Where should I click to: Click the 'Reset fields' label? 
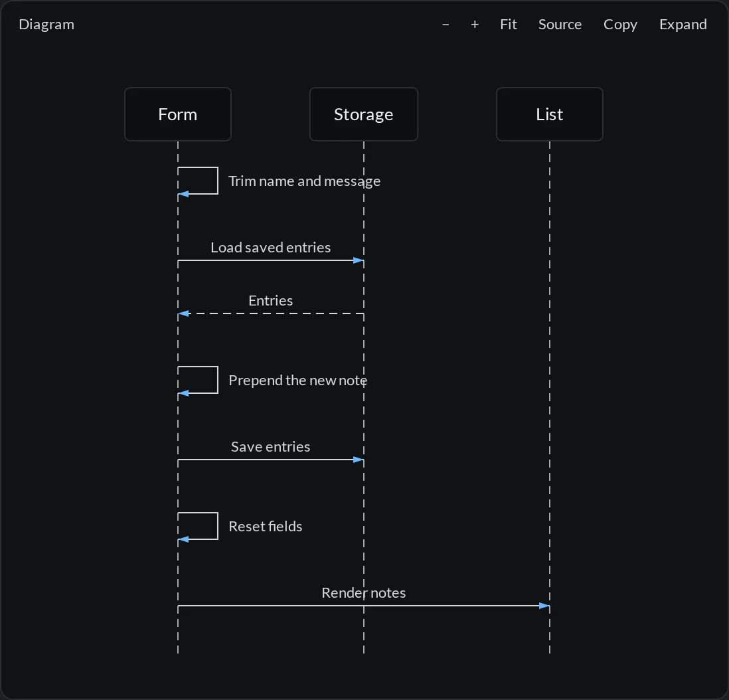click(265, 526)
